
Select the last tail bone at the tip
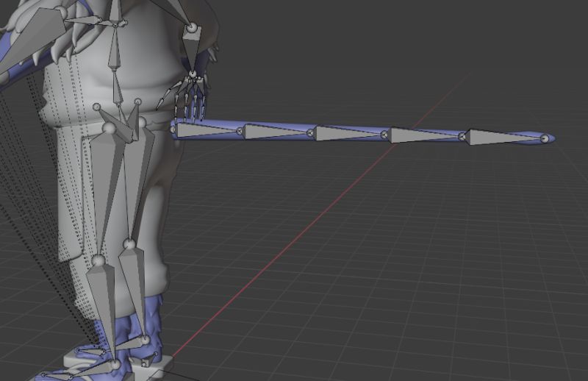[x=503, y=138]
